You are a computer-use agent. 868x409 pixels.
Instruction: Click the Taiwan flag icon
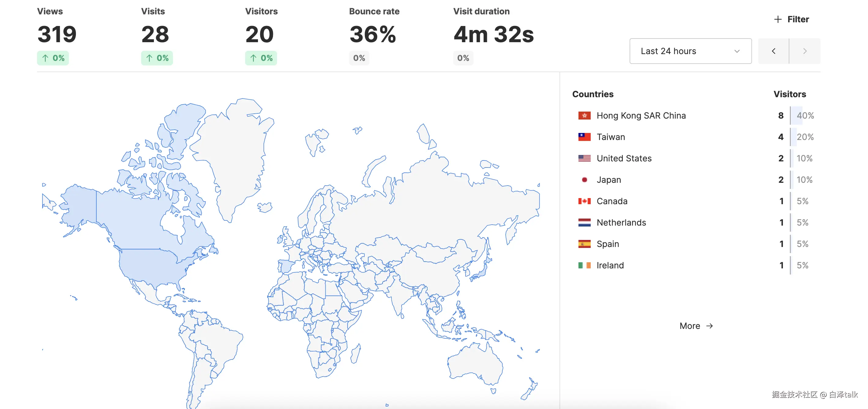pos(584,137)
